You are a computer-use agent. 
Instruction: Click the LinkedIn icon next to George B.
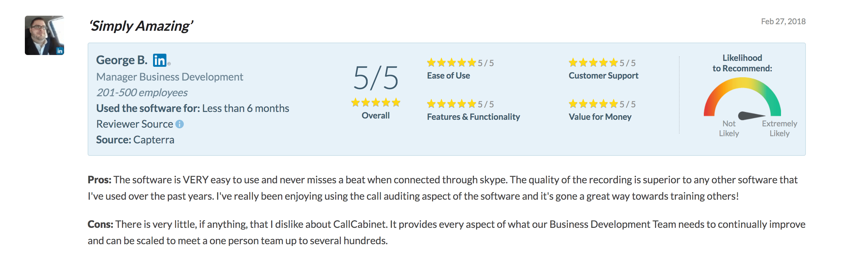pyautogui.click(x=160, y=60)
